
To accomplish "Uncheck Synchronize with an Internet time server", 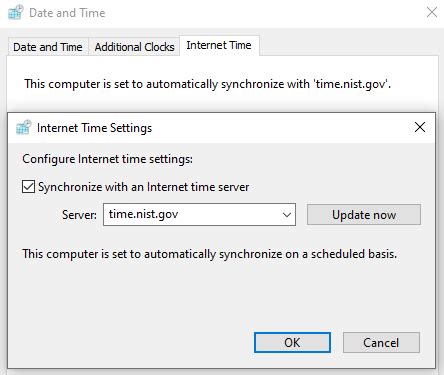I will coord(28,187).
